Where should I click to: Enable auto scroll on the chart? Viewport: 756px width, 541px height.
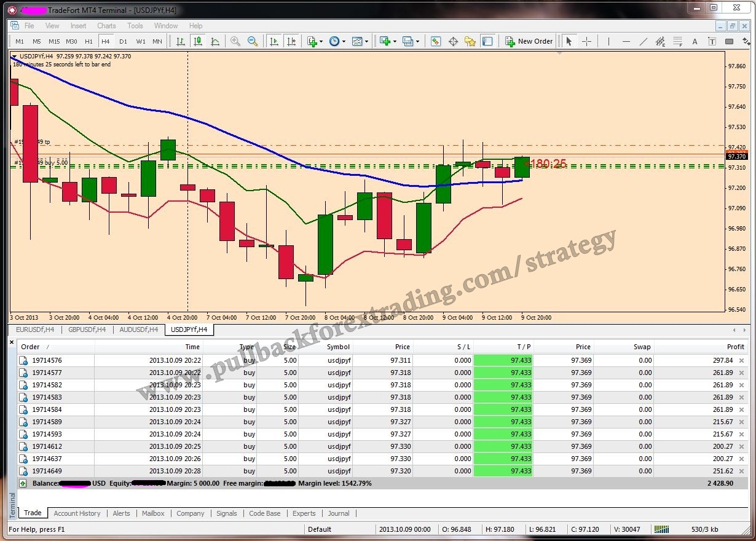click(x=274, y=41)
